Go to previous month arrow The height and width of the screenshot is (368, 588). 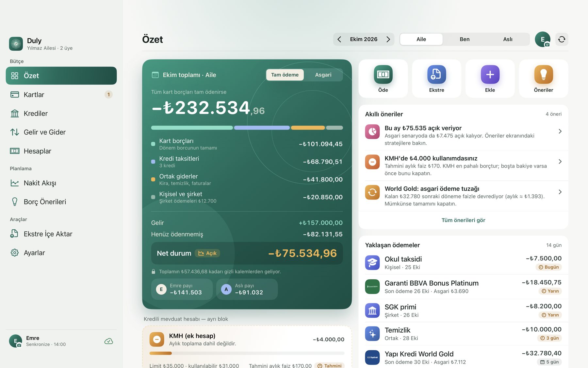[339, 39]
